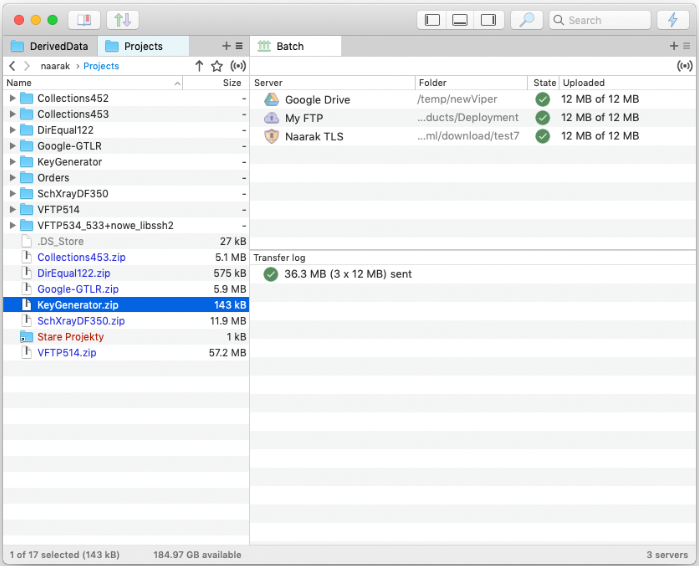The height and width of the screenshot is (566, 699).
Task: Switch to the DerivedData tab
Action: point(50,46)
